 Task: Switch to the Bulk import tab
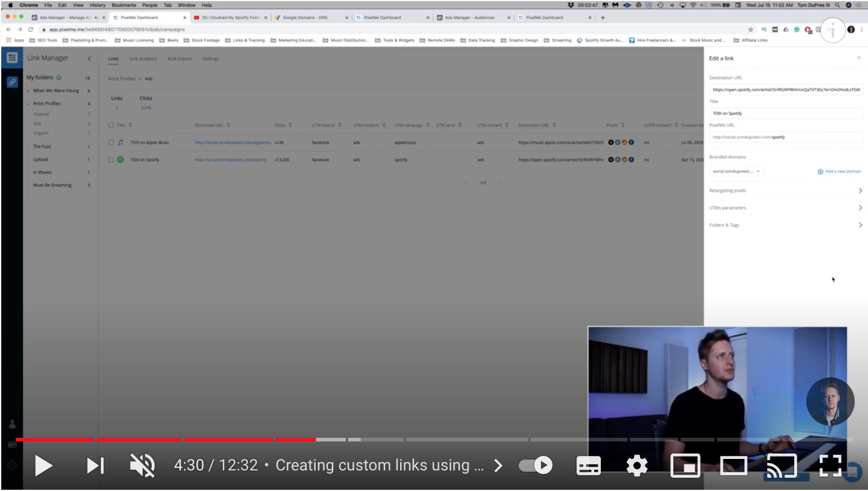pyautogui.click(x=180, y=59)
